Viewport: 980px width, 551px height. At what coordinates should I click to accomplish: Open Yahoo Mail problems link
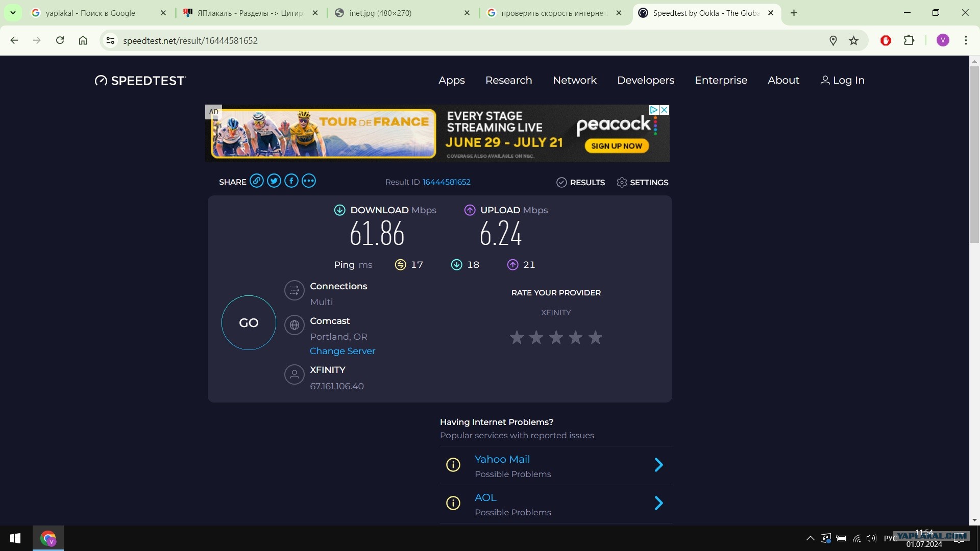[x=502, y=459]
